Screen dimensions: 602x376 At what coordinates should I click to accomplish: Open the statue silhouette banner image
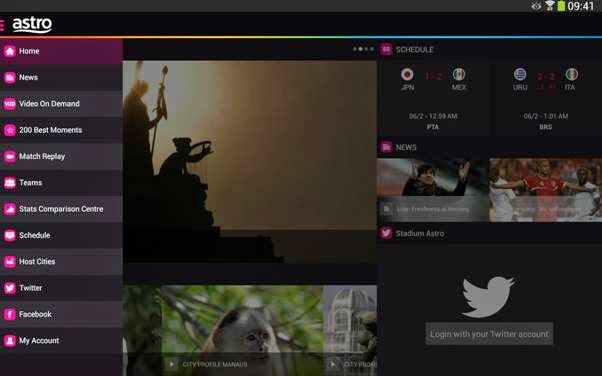click(250, 161)
